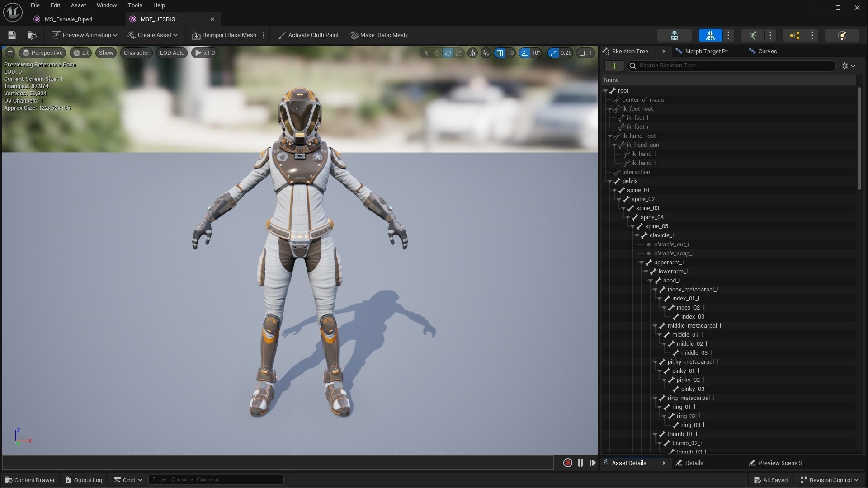Toggle scale snapping
Screen dimensions: 868x488
[x=553, y=53]
